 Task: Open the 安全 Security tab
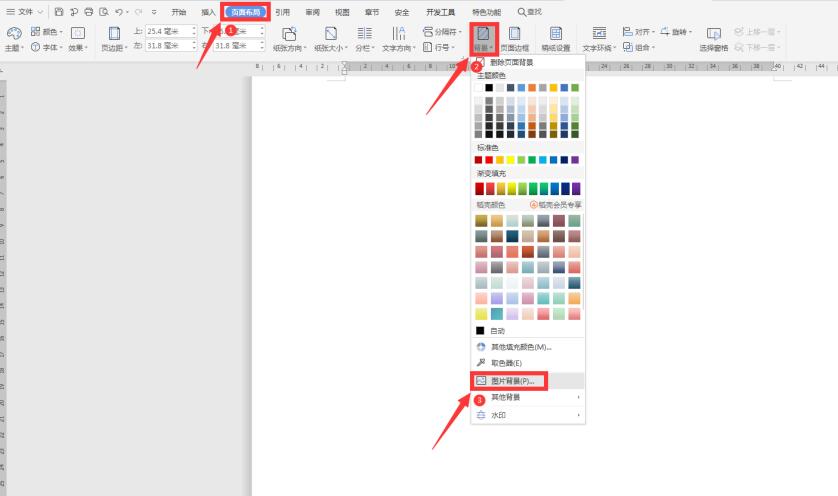tap(402, 12)
